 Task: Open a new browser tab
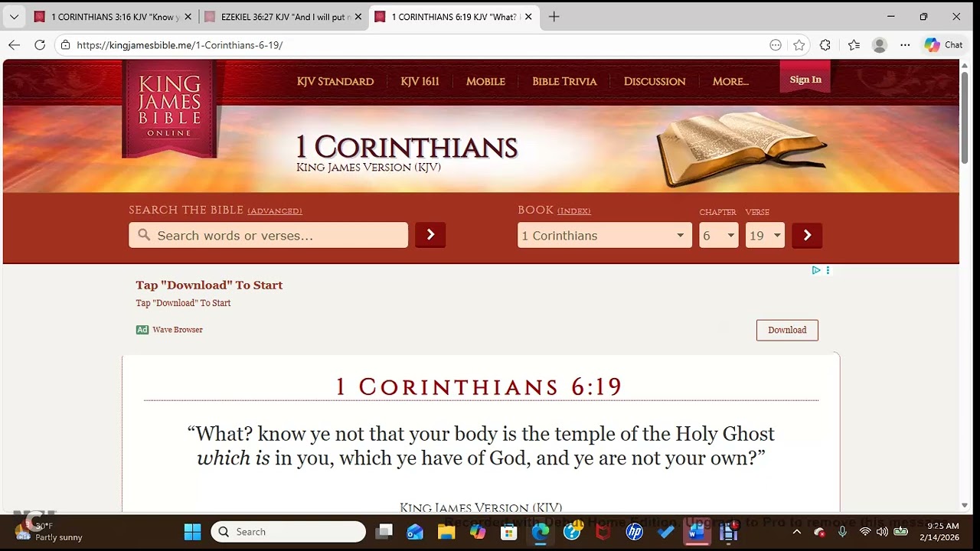pos(554,17)
